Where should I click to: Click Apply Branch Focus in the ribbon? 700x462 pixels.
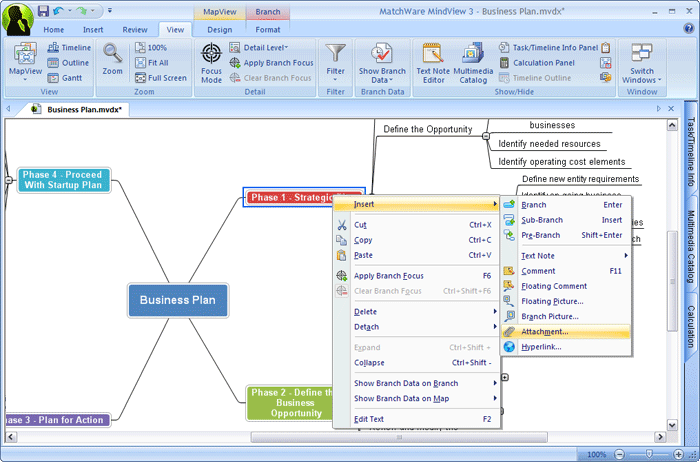(271, 63)
